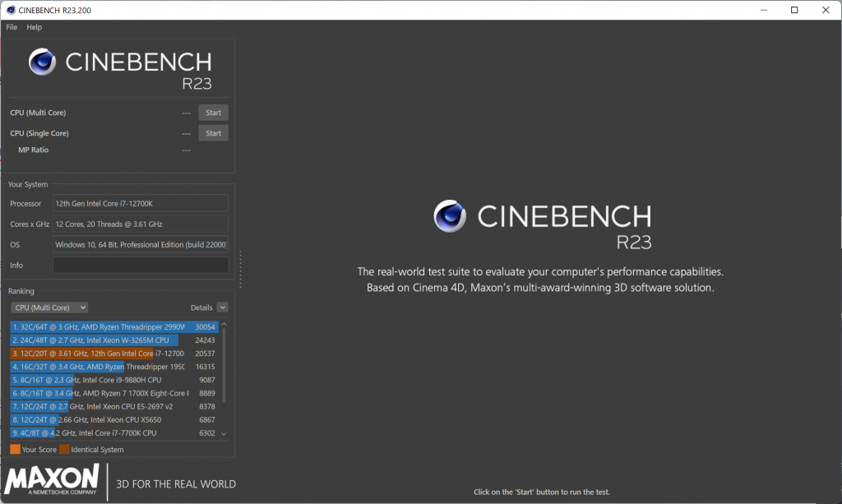842x504 pixels.
Task: Select ranking row Intel Core i7-7700K CPU
Action: 113,433
